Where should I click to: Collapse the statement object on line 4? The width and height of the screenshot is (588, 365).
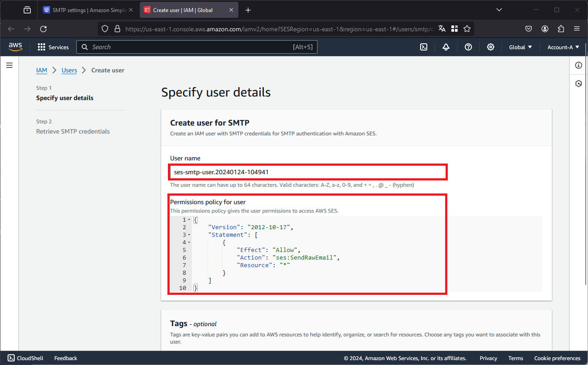tap(189, 243)
